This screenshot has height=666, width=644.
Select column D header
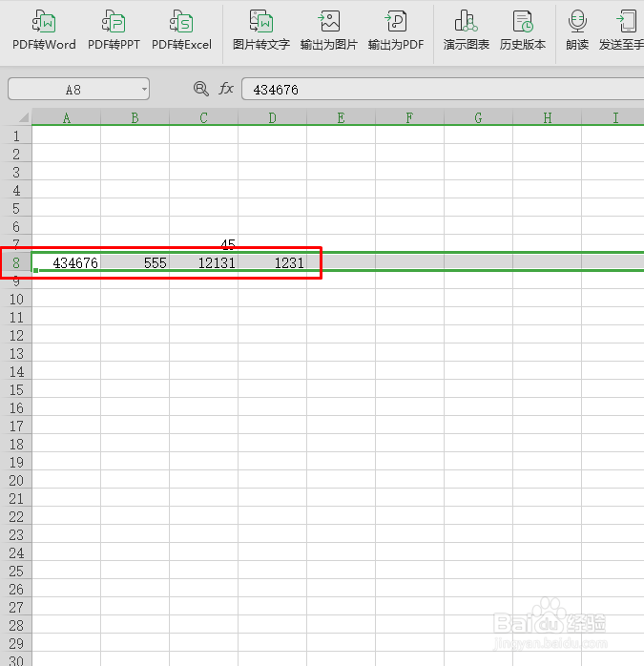(272, 117)
